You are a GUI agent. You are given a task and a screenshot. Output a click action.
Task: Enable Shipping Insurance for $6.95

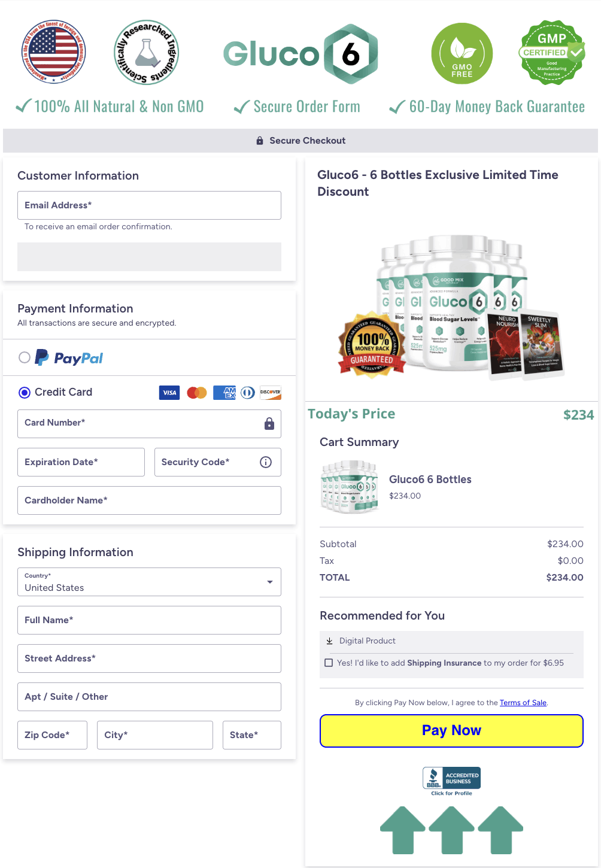point(329,662)
